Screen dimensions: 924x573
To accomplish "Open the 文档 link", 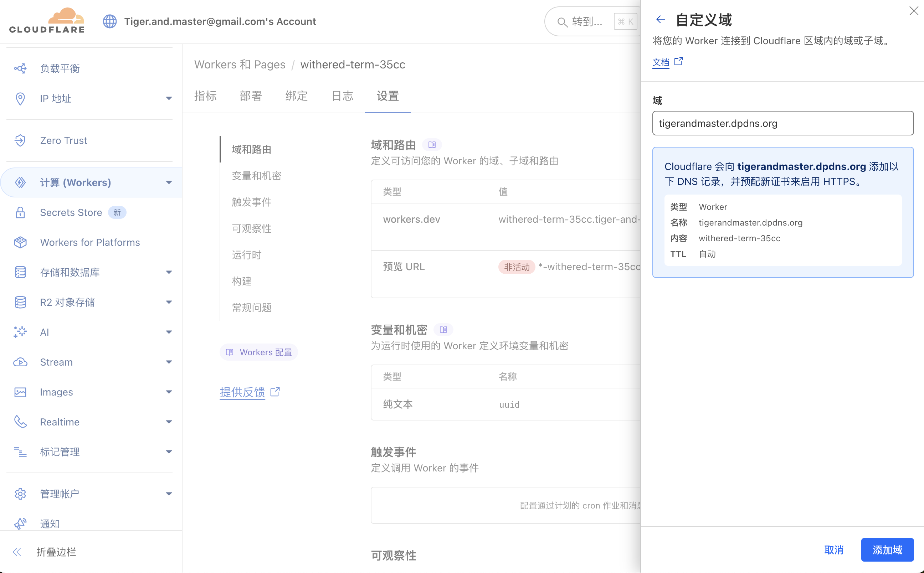I will point(661,62).
